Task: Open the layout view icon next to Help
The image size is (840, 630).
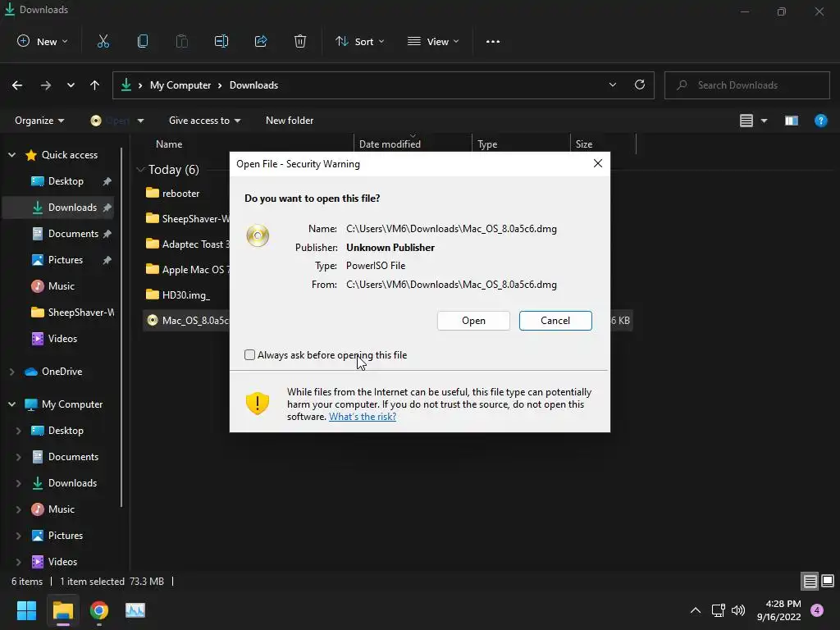Action: tap(746, 121)
